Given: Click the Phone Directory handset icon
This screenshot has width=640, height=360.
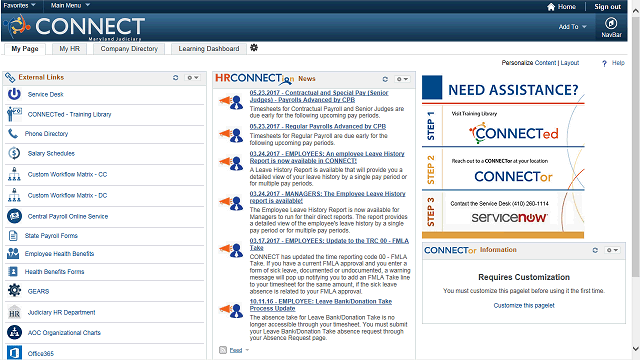Looking at the screenshot, I should point(13,133).
